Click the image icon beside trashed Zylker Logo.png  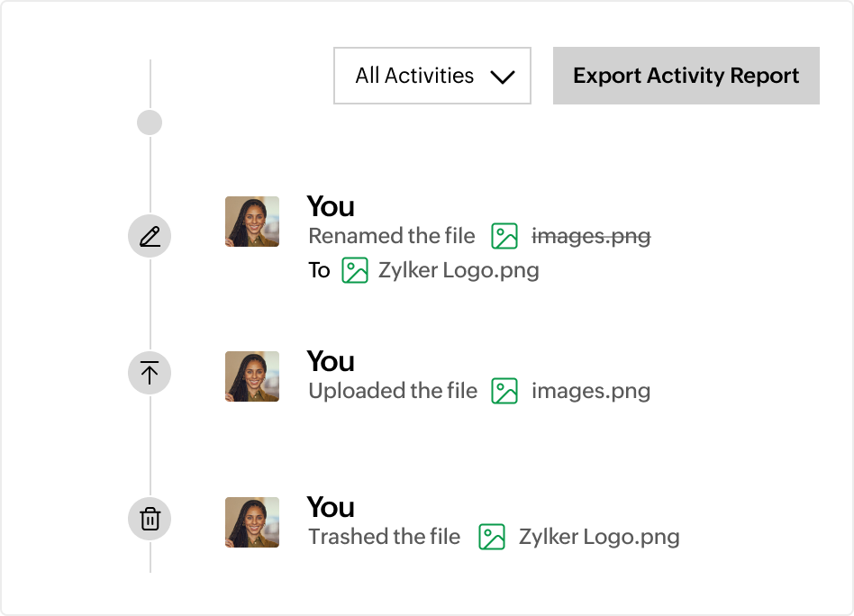[492, 536]
